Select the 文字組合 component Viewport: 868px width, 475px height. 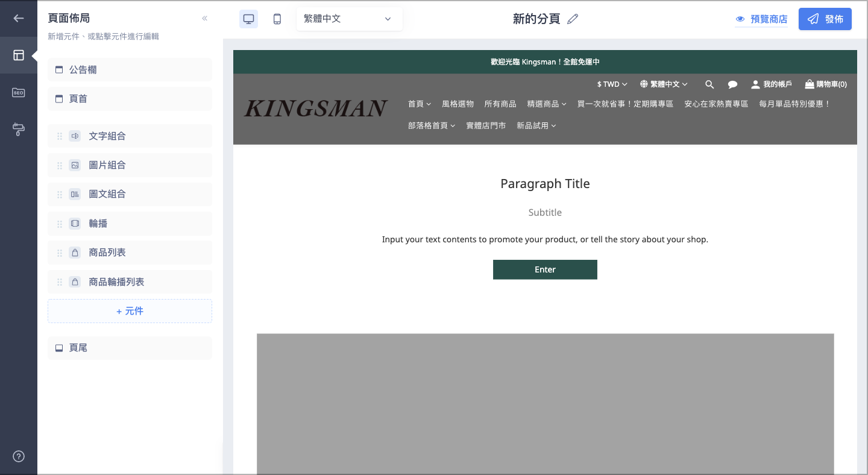[x=130, y=136]
